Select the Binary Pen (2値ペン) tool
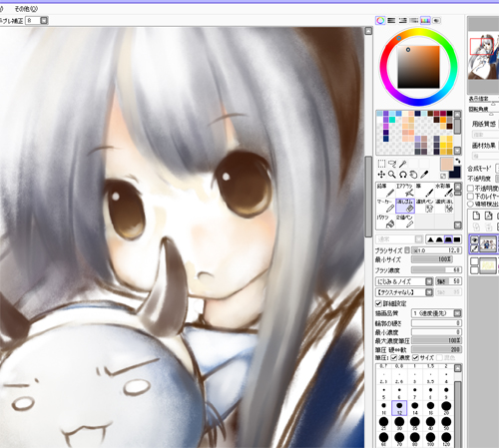The image size is (499, 448). point(405,222)
